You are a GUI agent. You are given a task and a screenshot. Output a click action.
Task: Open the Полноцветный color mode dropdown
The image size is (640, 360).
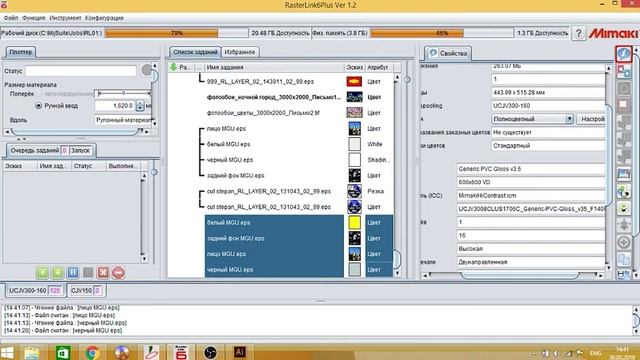[x=532, y=119]
